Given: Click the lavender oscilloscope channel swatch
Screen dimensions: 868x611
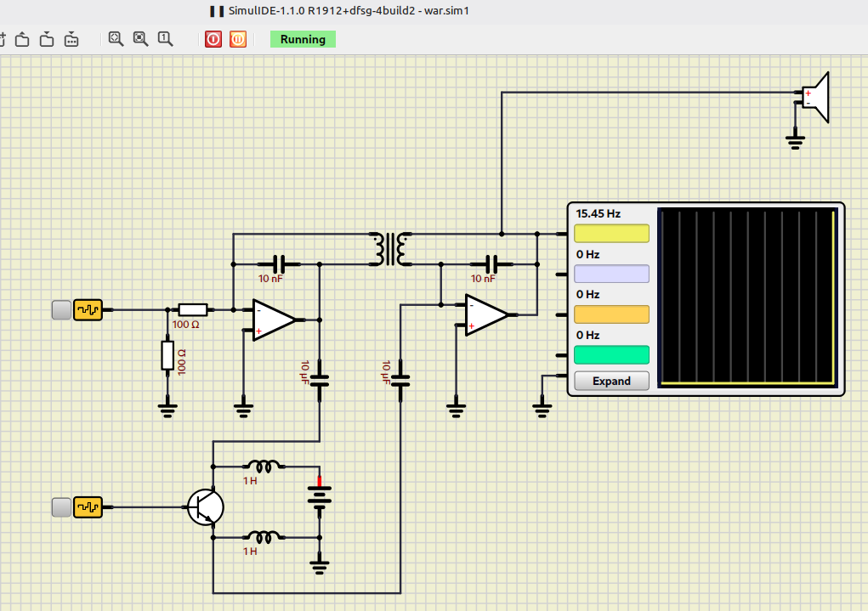Looking at the screenshot, I should click(612, 274).
